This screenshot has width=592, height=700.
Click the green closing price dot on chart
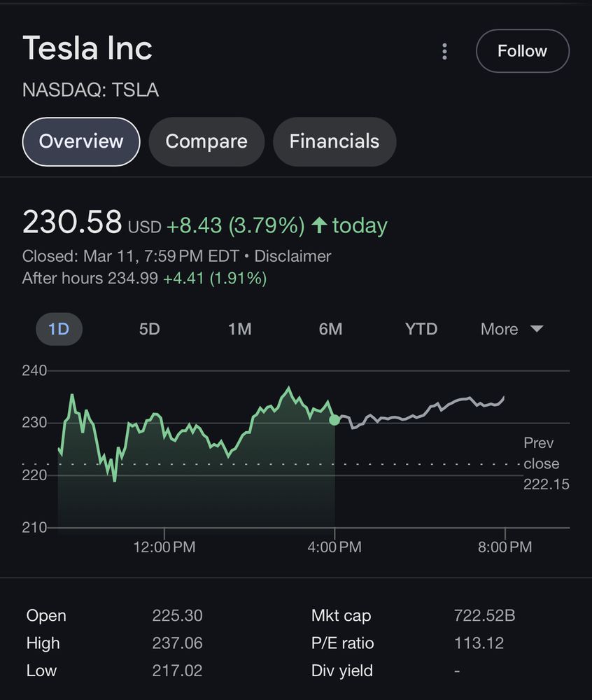[x=334, y=420]
